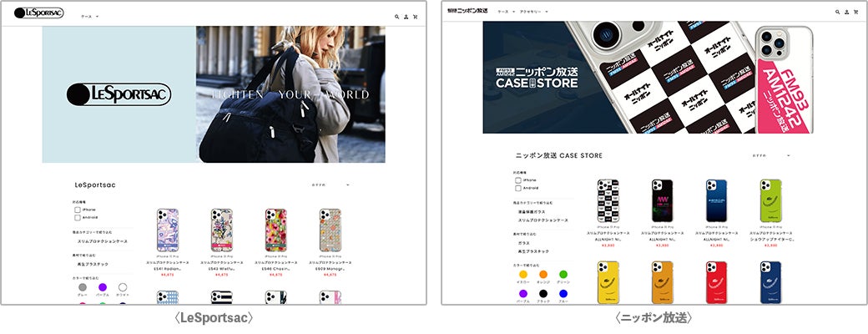Open the ケース menu on ニッポン放送 header
The image size is (868, 334).
click(x=506, y=12)
